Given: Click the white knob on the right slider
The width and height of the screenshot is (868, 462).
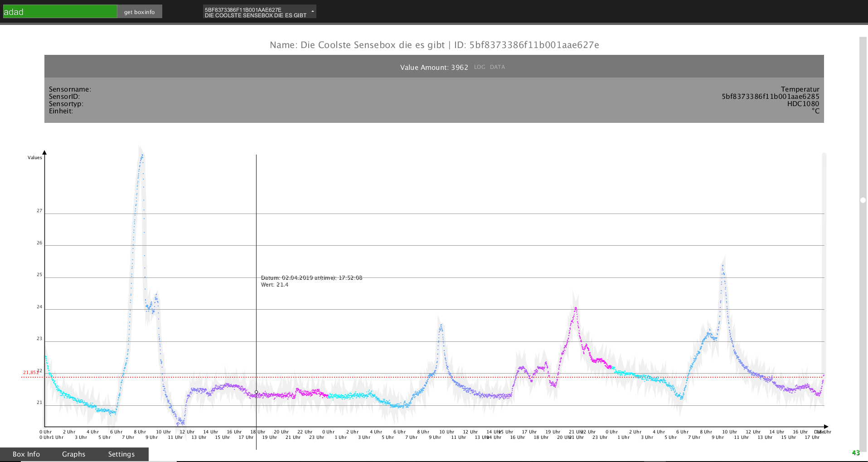Looking at the screenshot, I should [863, 200].
